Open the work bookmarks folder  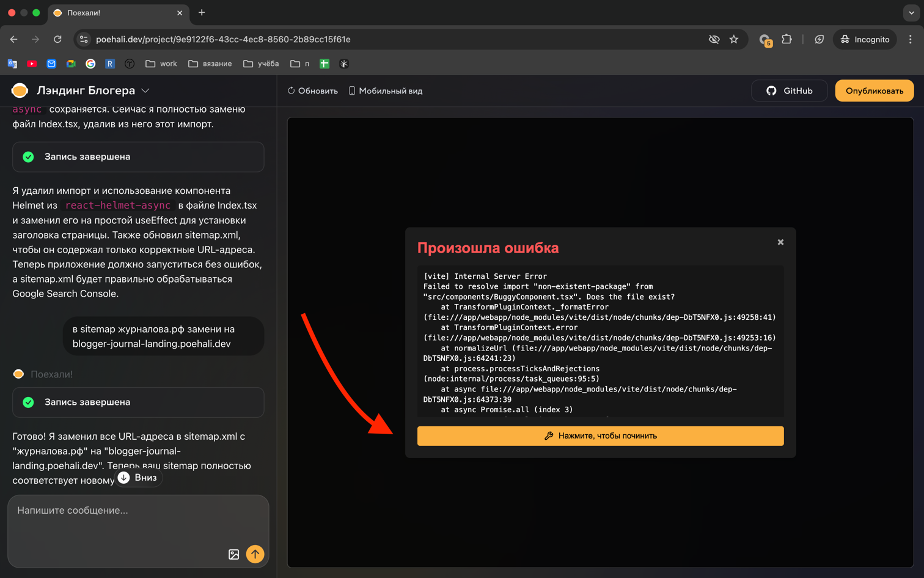[x=161, y=64]
